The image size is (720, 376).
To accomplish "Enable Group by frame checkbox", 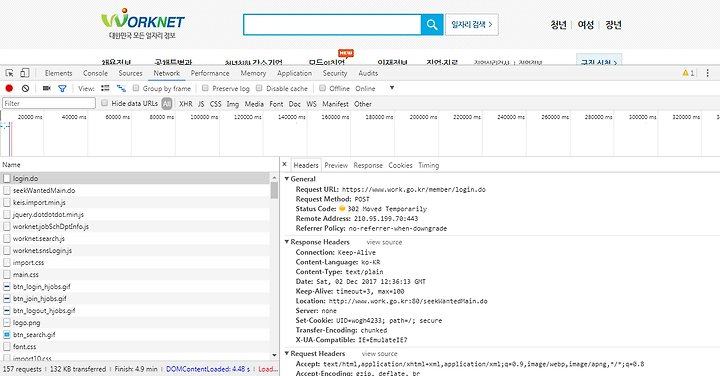I will 136,88.
